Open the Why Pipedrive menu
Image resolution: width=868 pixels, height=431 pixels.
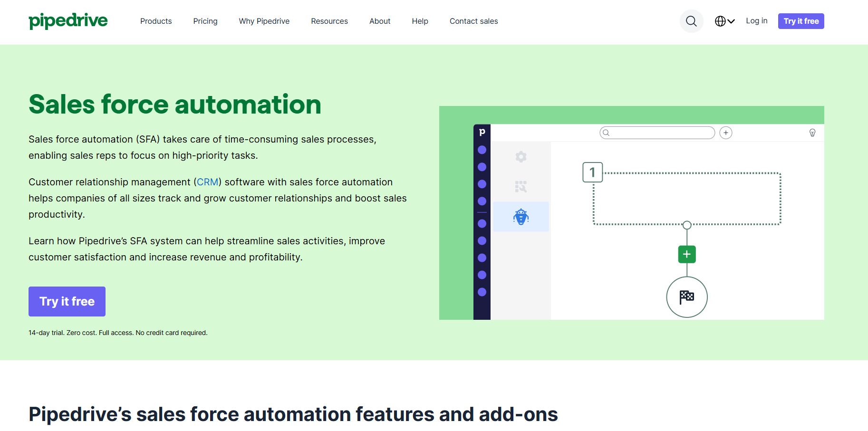tap(264, 21)
